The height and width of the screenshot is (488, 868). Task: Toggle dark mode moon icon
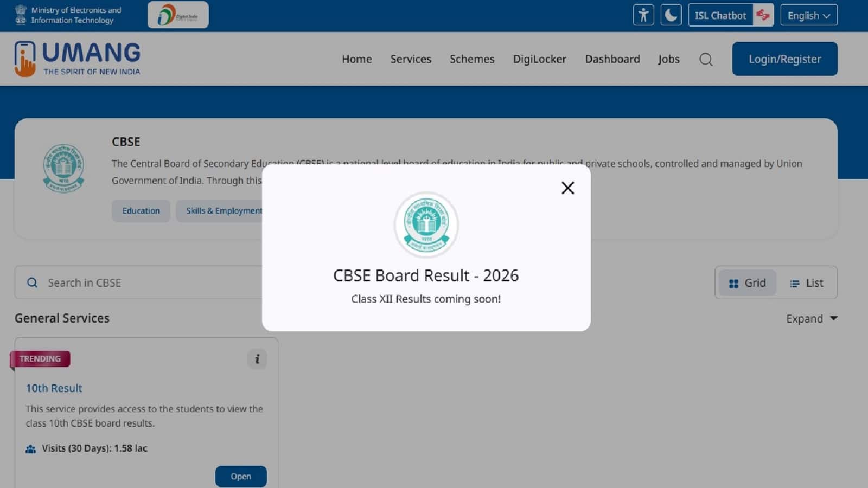671,15
